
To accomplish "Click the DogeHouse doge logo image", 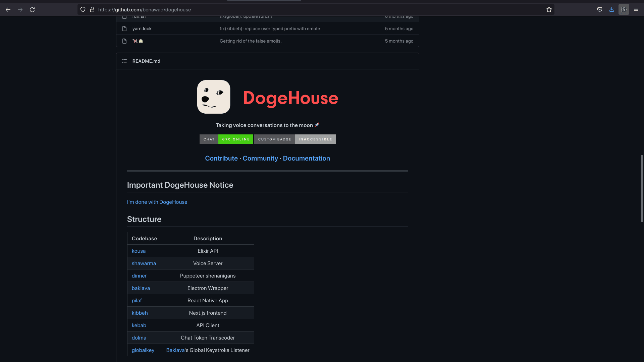I will 214,97.
